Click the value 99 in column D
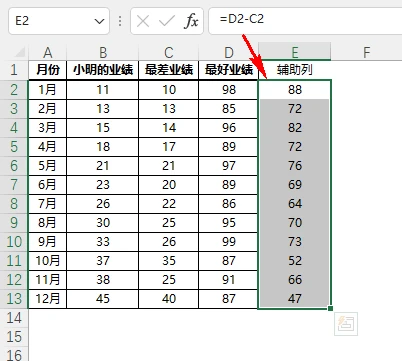 [x=229, y=242]
